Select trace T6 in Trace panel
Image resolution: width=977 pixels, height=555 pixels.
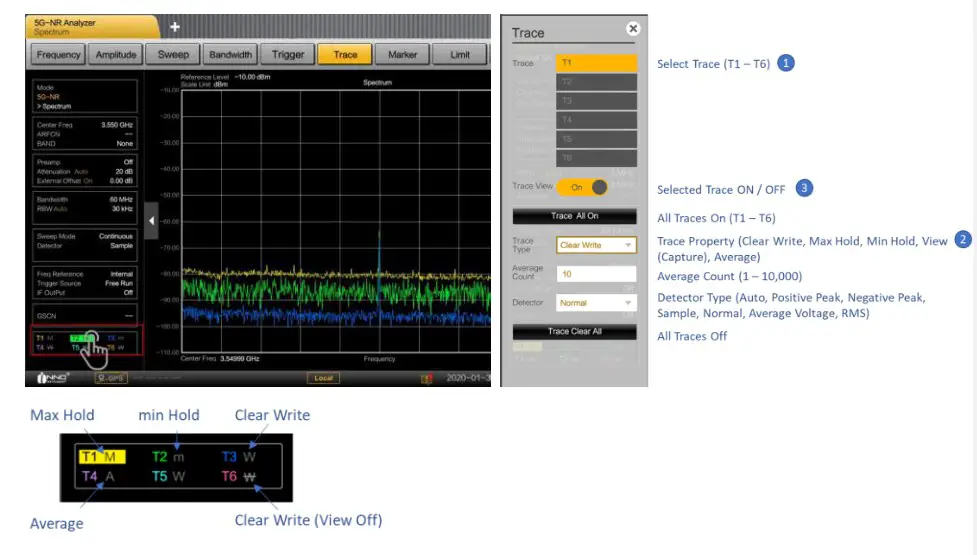pos(596,158)
